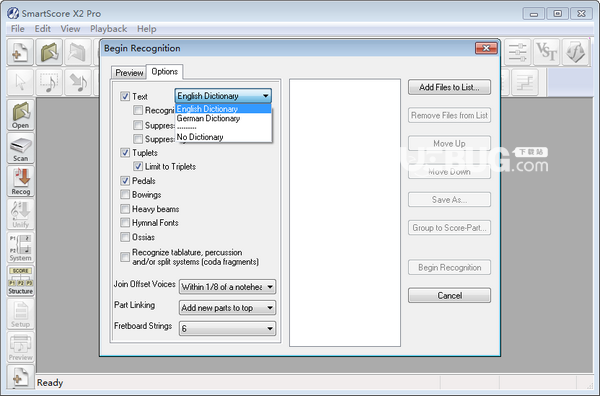Click Group to Score-Part button
Screen dimensions: 600x396
[x=449, y=228]
